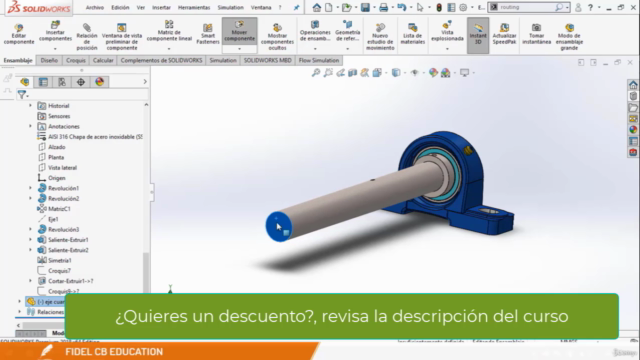The image size is (640, 360).
Task: Click Undo arrow in top toolbar
Action: click(x=402, y=7)
